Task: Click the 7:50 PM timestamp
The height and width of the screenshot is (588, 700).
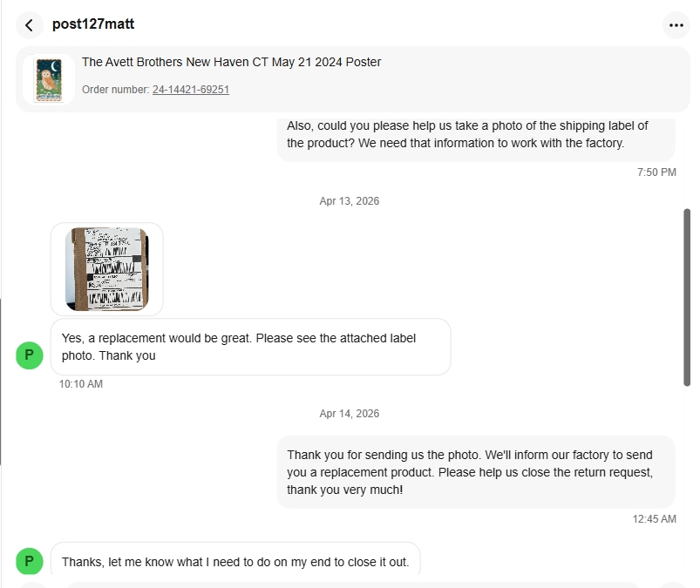Action: [x=656, y=172]
